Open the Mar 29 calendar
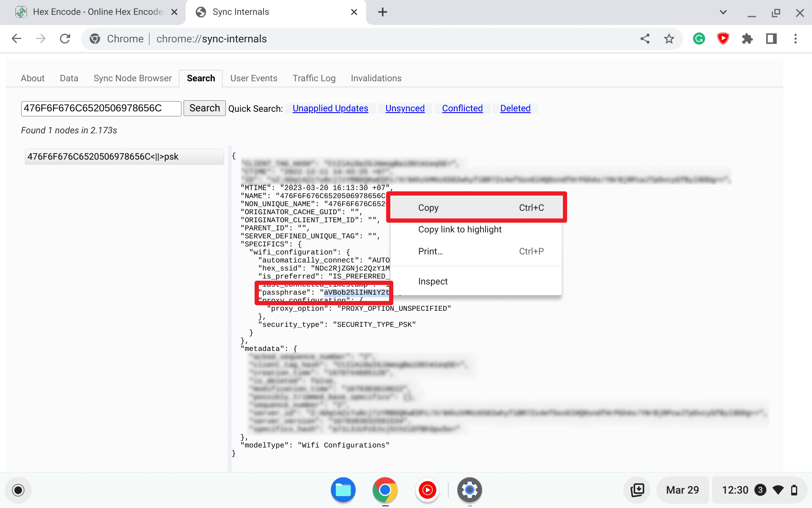The width and height of the screenshot is (812, 508). point(682,490)
